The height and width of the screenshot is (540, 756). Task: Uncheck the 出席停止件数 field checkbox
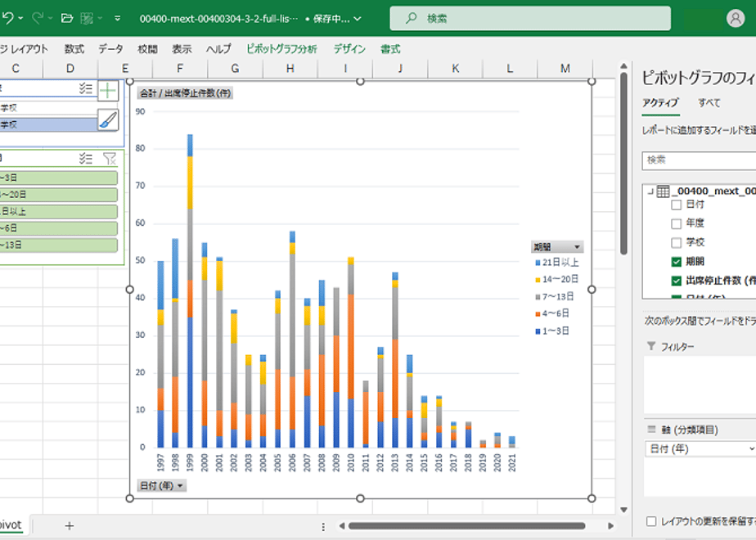click(677, 281)
